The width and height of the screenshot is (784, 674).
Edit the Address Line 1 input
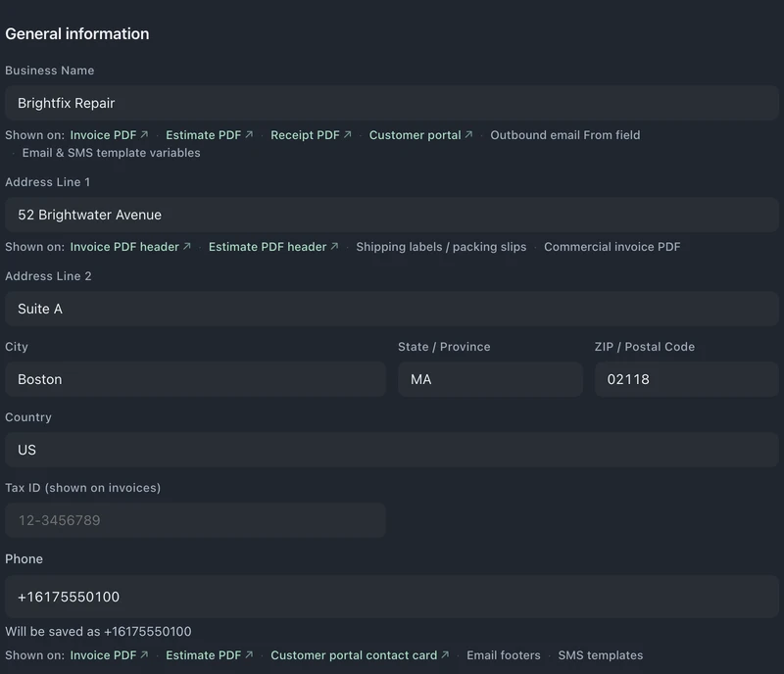pos(392,215)
